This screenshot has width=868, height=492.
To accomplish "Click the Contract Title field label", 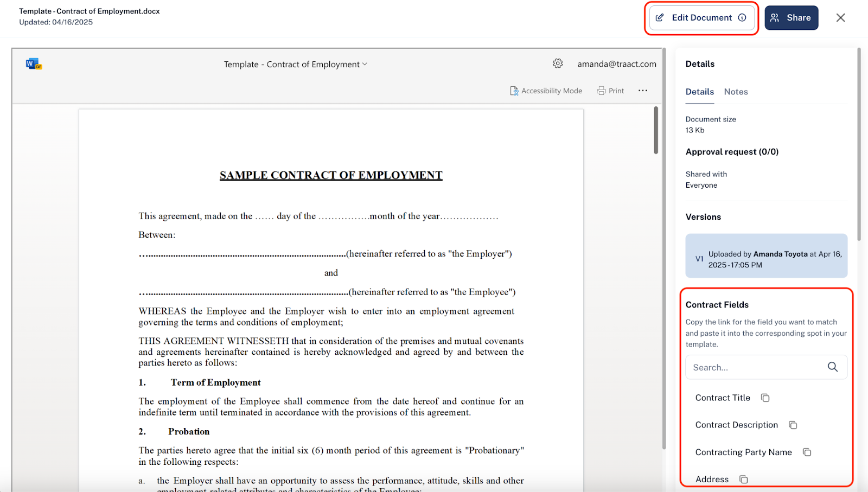I will pyautogui.click(x=723, y=398).
